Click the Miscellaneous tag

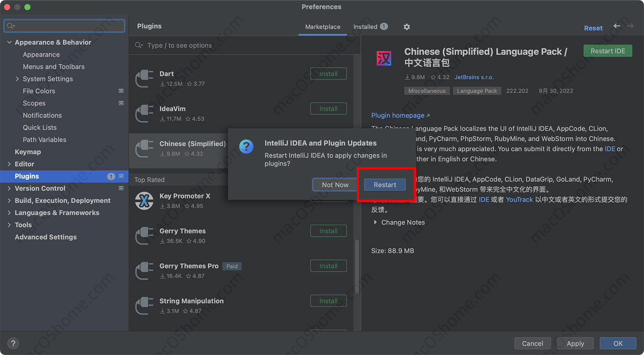[427, 91]
